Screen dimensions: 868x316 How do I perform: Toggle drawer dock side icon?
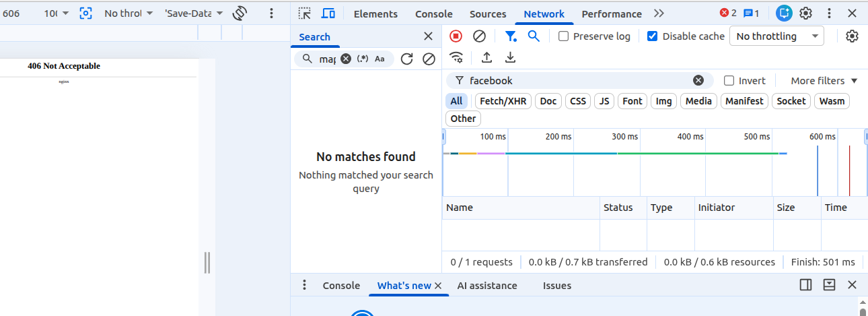[x=806, y=285]
